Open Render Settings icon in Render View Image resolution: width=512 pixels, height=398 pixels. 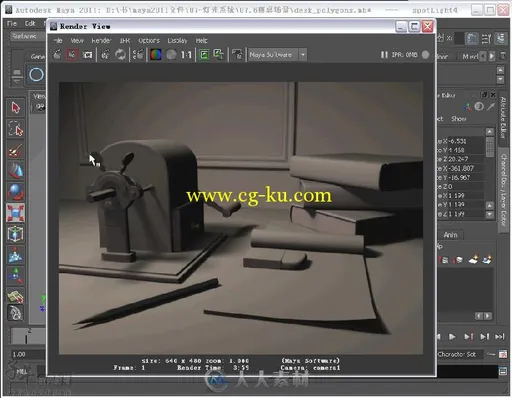click(138, 54)
